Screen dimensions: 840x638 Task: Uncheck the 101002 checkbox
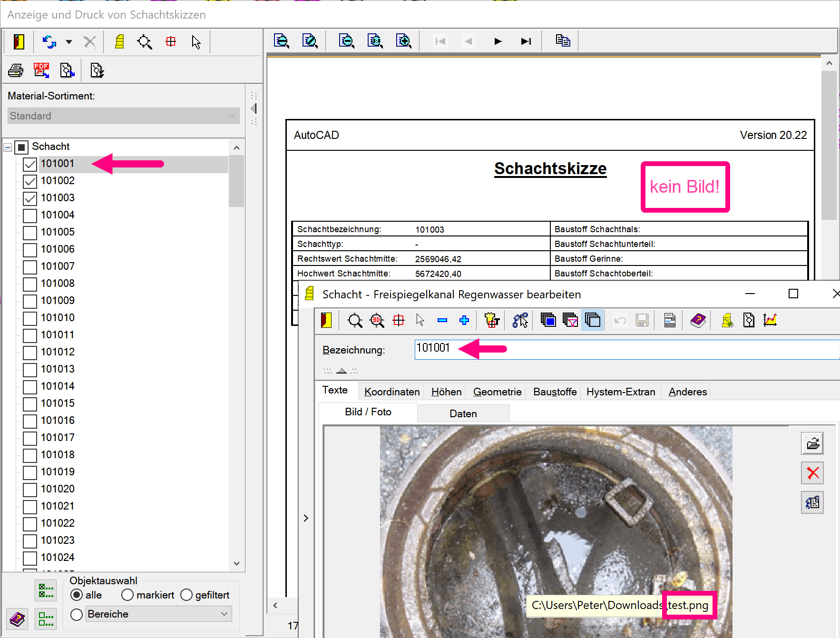[x=30, y=181]
